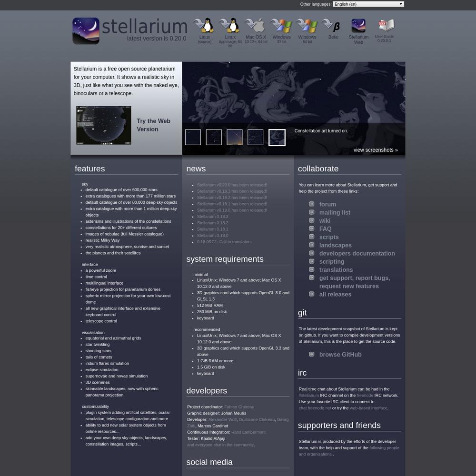Open the Stellarium v0.19.2 release news
476x476 pixels.
pyautogui.click(x=232, y=198)
